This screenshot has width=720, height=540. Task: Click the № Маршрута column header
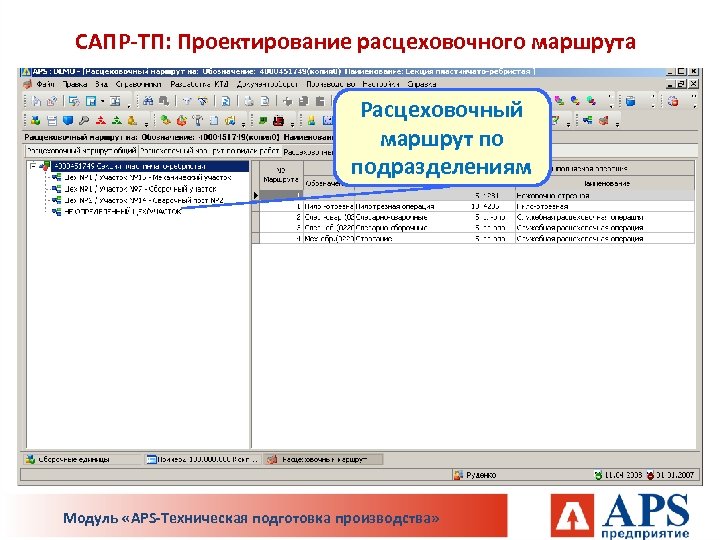tap(281, 175)
